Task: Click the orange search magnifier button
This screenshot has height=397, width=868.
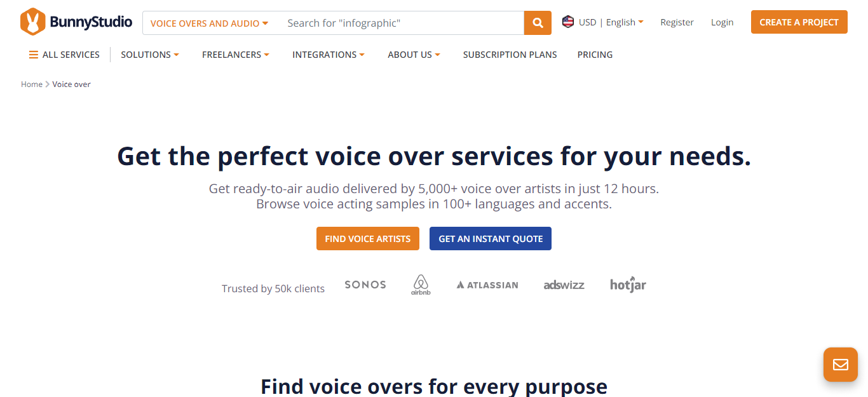Action: pos(538,23)
